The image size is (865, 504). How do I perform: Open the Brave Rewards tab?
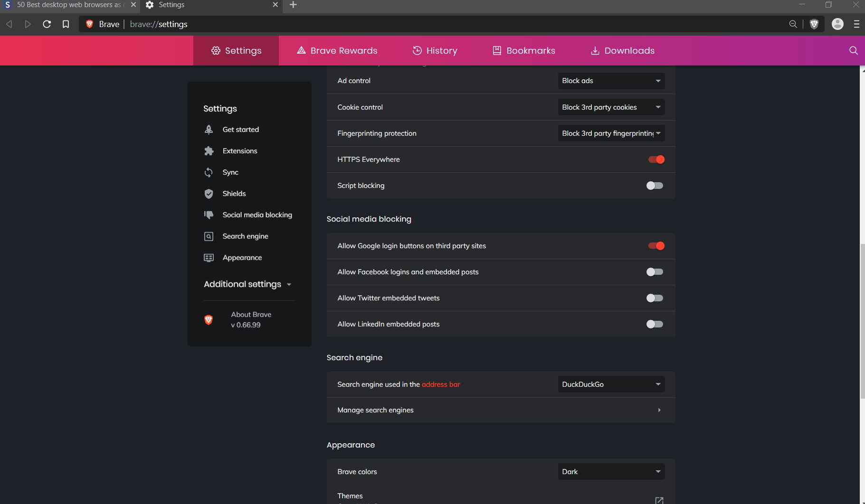[337, 50]
